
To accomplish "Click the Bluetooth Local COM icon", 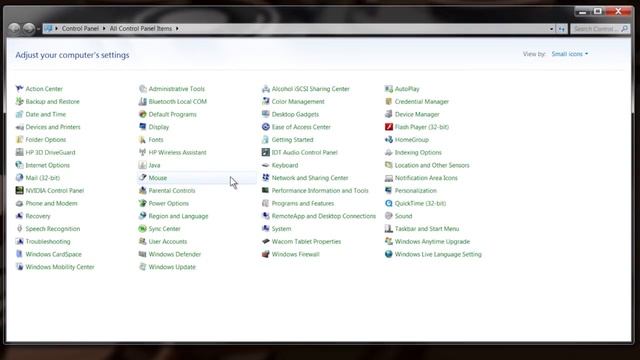I will tap(142, 101).
